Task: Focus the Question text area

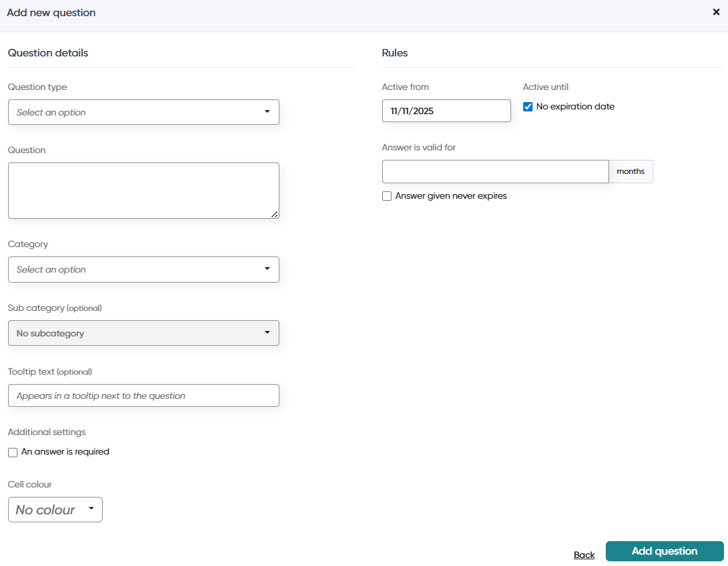Action: pyautogui.click(x=144, y=191)
